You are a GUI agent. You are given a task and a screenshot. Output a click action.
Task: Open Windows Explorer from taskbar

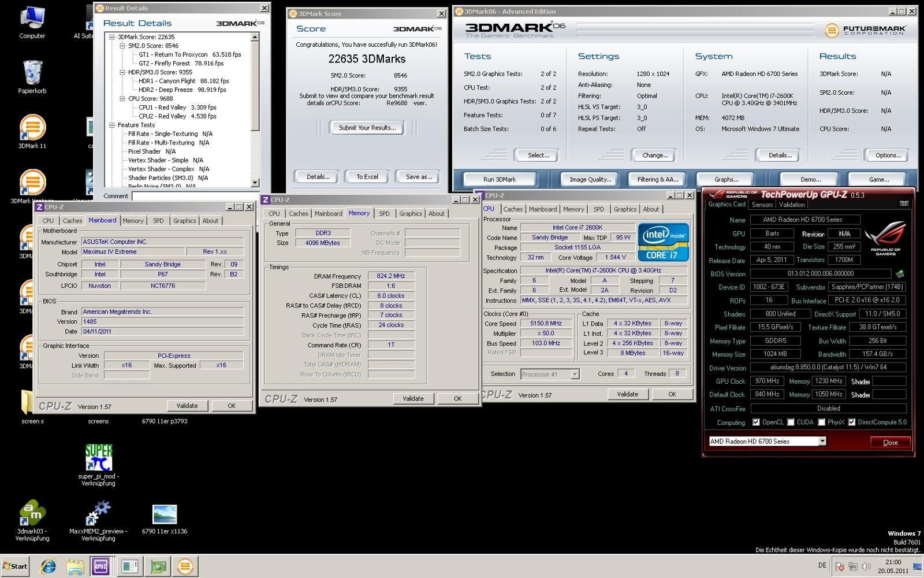coord(75,566)
